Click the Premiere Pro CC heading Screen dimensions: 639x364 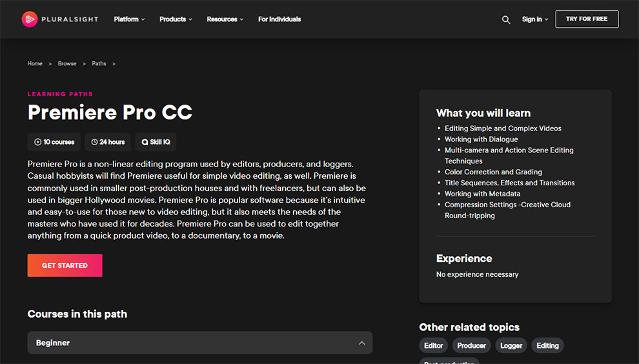(x=110, y=112)
